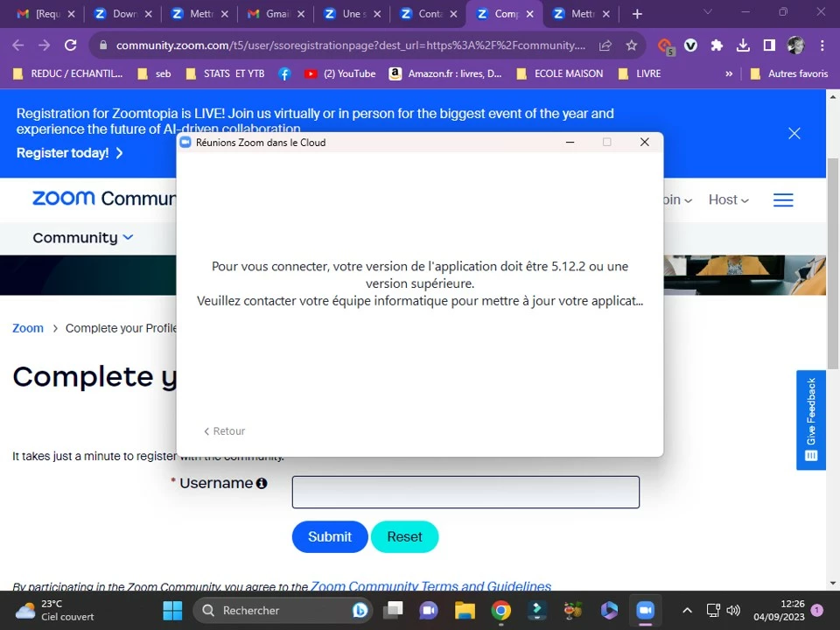Screen dimensions: 840x630
Task: Click the Username info icon
Action: pos(262,483)
